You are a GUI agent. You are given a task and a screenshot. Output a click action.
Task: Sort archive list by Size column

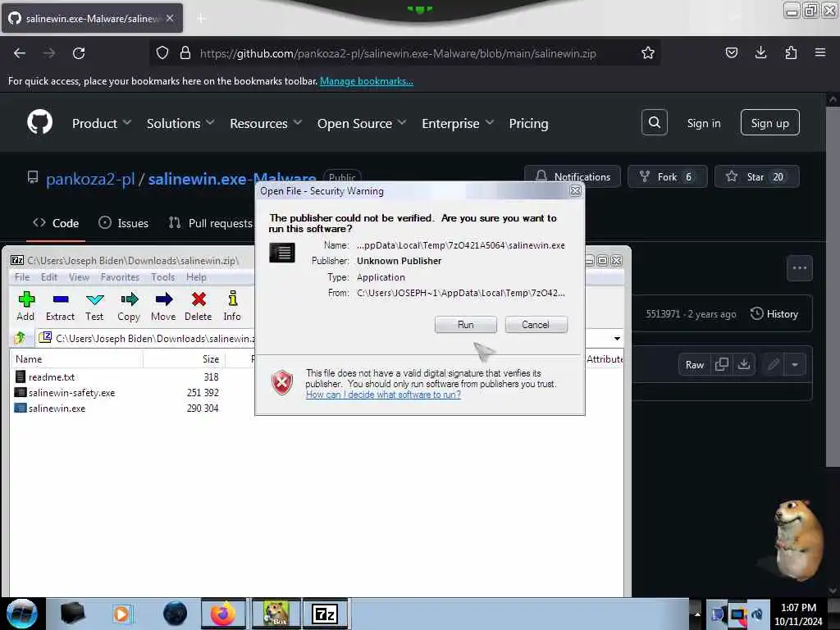[183, 359]
